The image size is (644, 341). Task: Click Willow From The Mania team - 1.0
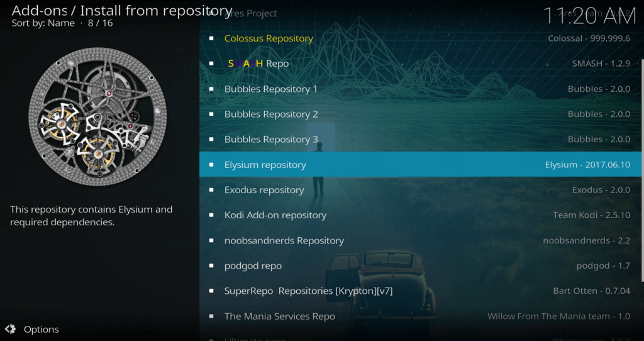pyautogui.click(x=558, y=316)
